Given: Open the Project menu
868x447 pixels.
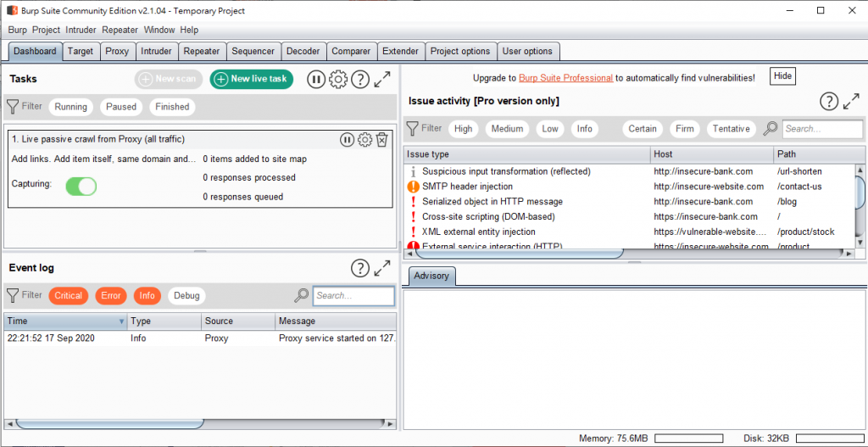Looking at the screenshot, I should click(x=46, y=30).
